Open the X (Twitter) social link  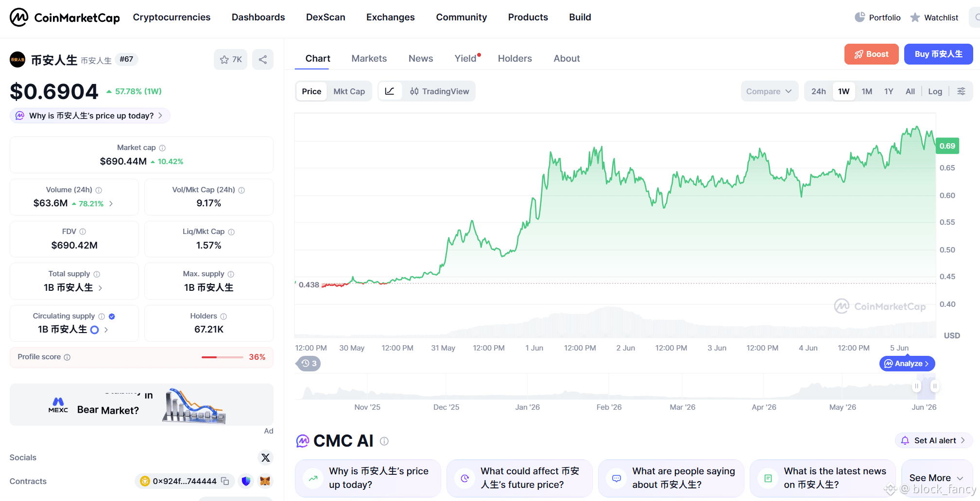point(265,457)
